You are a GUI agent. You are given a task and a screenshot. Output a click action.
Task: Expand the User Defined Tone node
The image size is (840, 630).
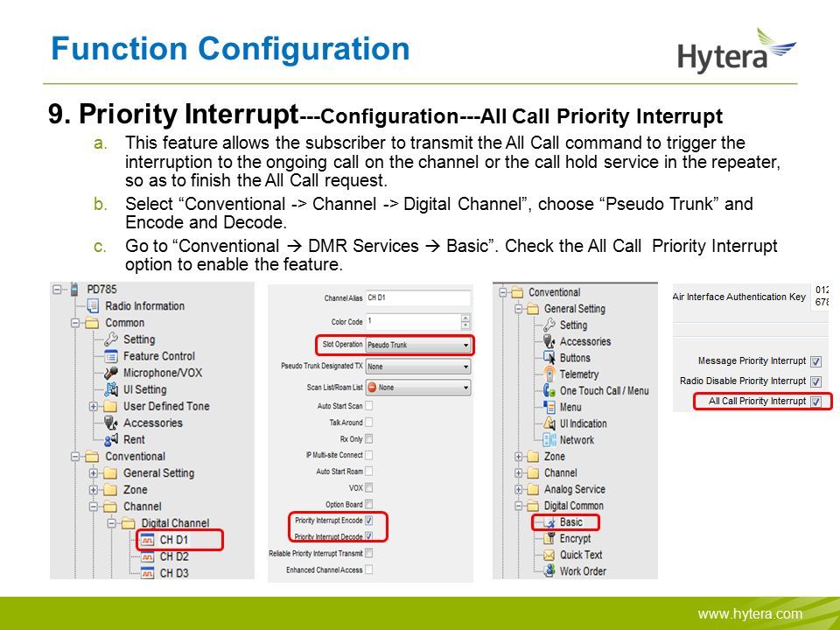(94, 407)
